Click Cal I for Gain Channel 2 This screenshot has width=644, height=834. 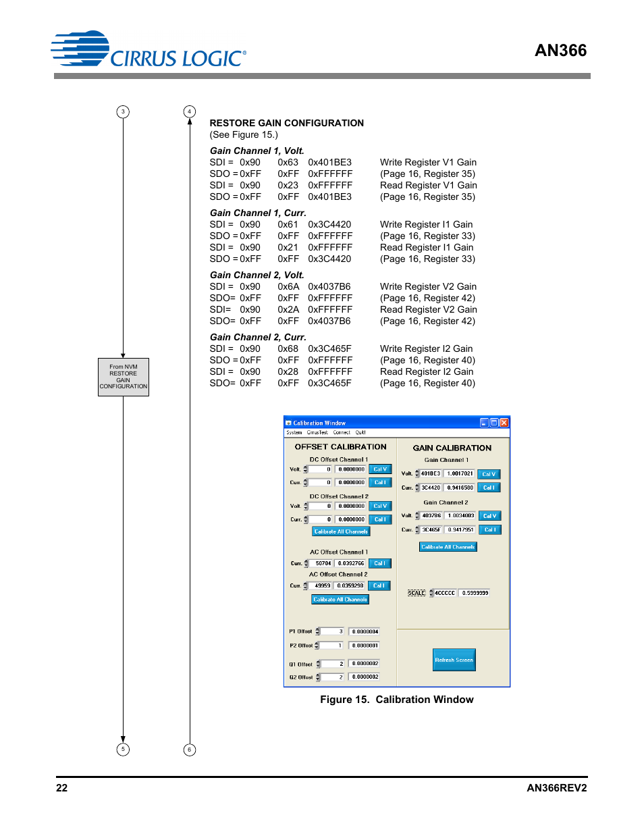(490, 529)
